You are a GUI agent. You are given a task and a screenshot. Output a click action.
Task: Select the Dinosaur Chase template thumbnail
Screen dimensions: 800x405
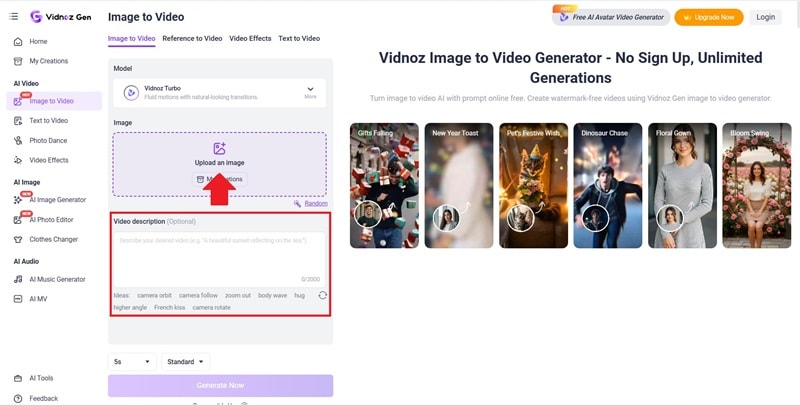(608, 186)
